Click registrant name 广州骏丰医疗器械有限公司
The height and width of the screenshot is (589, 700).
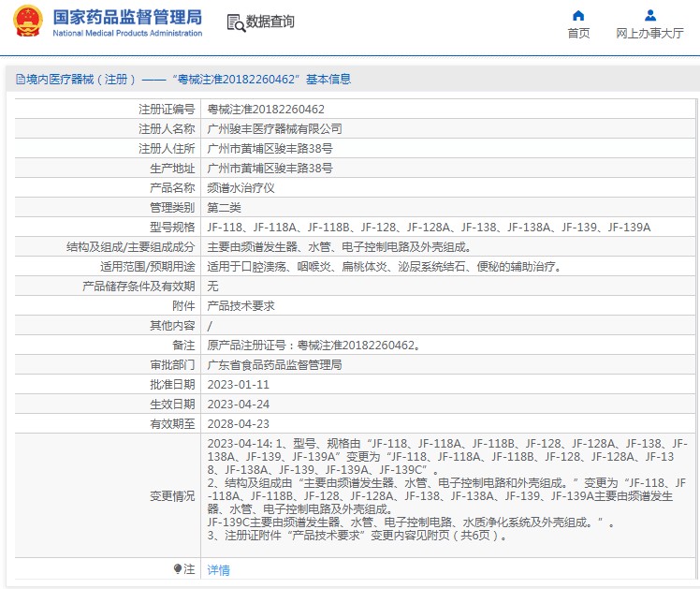pos(274,129)
